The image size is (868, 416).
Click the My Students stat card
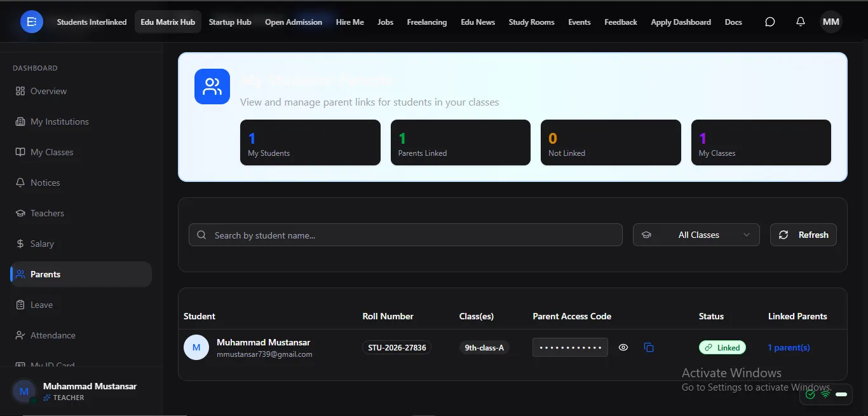310,142
